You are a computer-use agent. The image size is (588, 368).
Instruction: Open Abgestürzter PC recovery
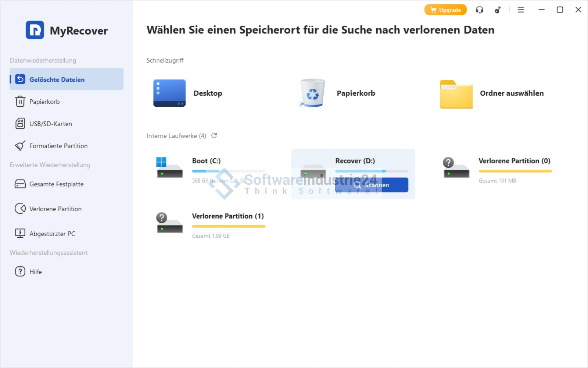coord(52,234)
